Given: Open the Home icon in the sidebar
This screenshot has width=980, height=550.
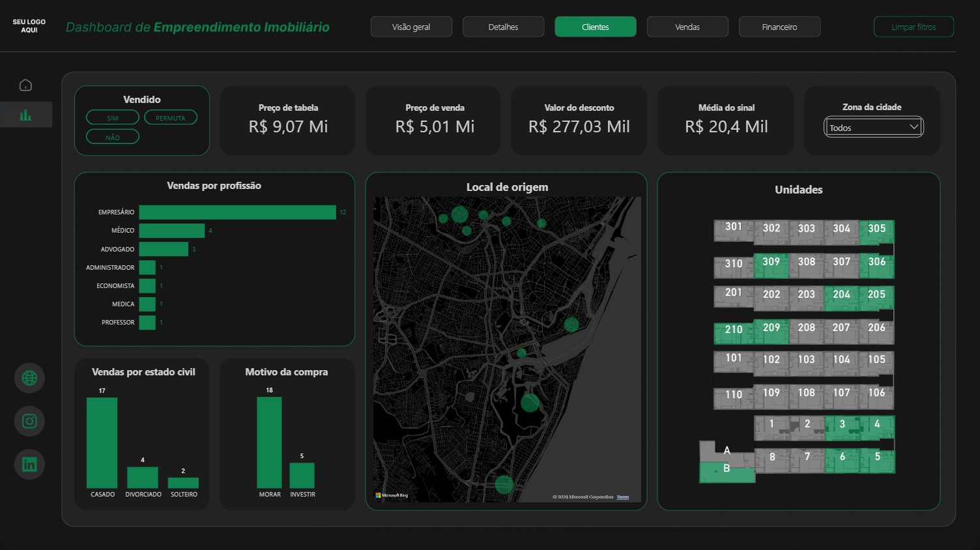Looking at the screenshot, I should point(25,85).
